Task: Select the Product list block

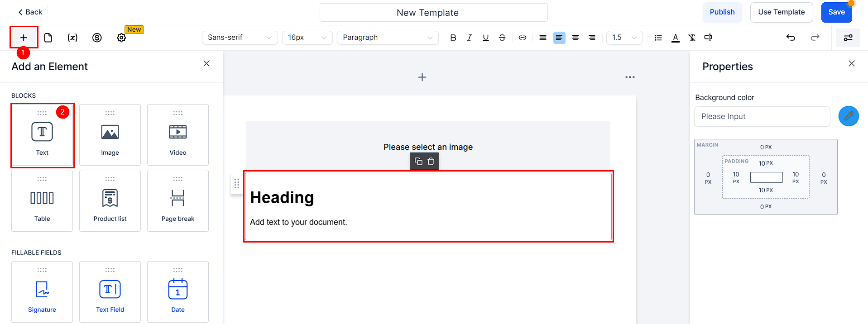Action: click(x=110, y=201)
